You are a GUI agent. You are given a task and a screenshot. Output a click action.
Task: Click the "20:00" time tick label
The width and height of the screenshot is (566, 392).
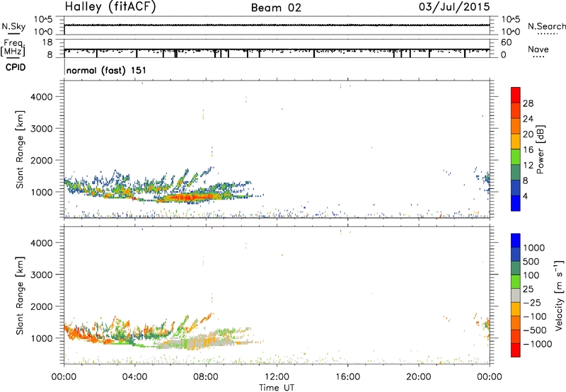(x=418, y=377)
